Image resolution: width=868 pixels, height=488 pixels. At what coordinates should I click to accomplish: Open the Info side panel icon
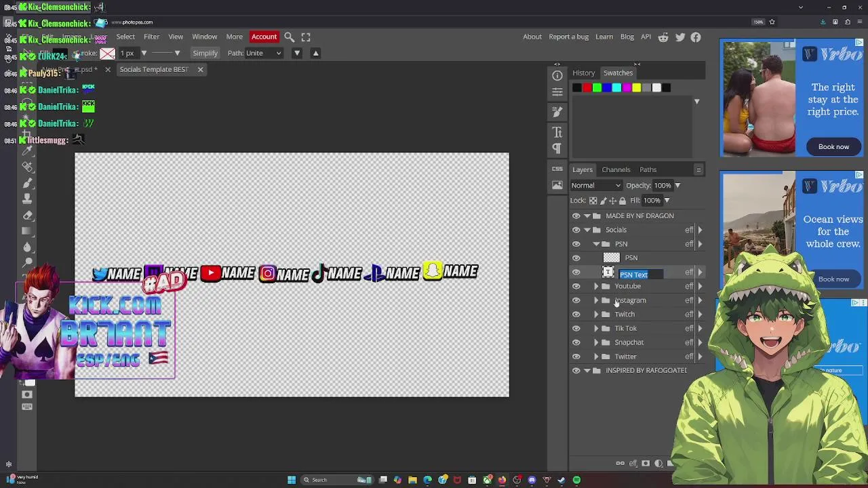(557, 75)
